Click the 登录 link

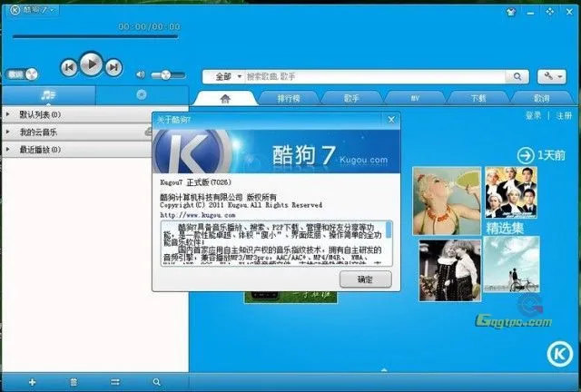(x=533, y=115)
